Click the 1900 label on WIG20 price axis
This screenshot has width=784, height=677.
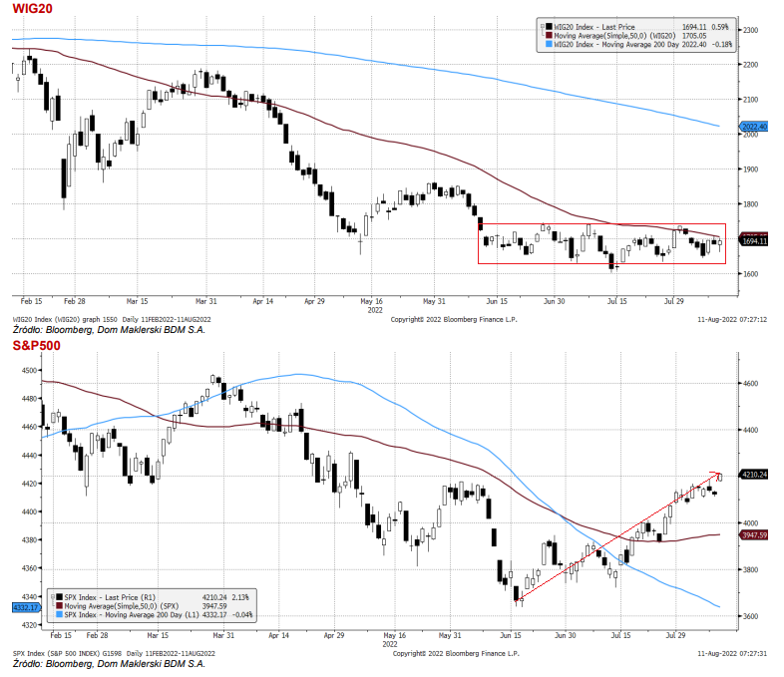[750, 169]
